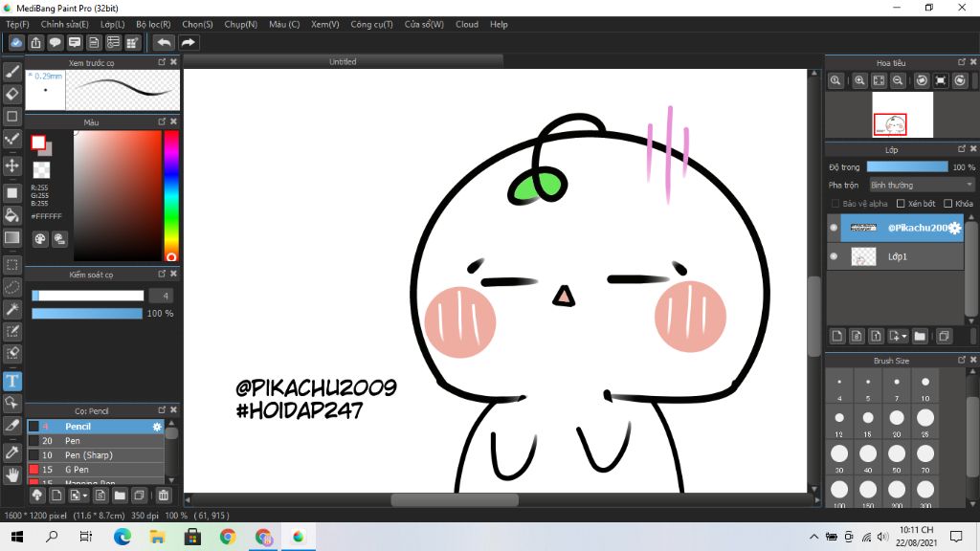Switch to the Untitled document tab
This screenshot has width=980, height=551.
[343, 61]
